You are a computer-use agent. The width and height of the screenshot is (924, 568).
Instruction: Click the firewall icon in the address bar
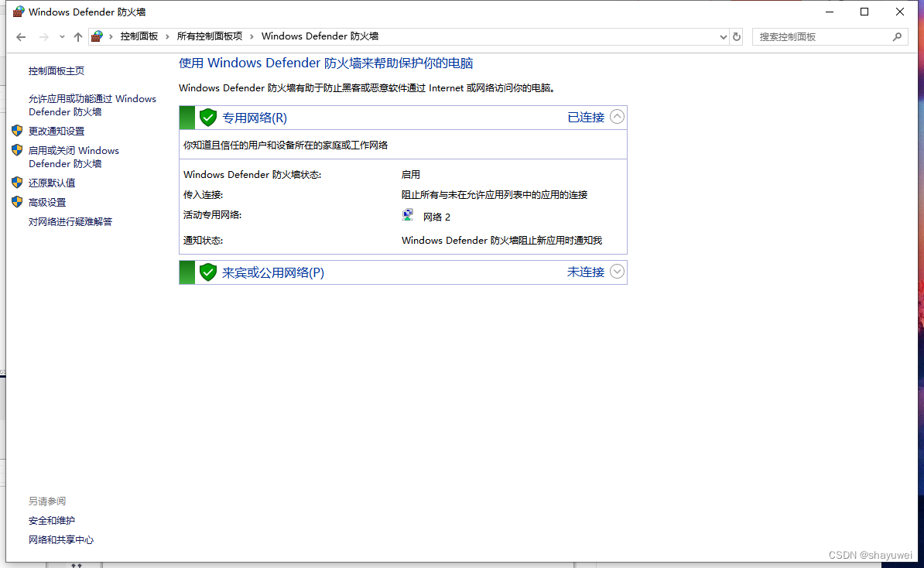(x=98, y=36)
